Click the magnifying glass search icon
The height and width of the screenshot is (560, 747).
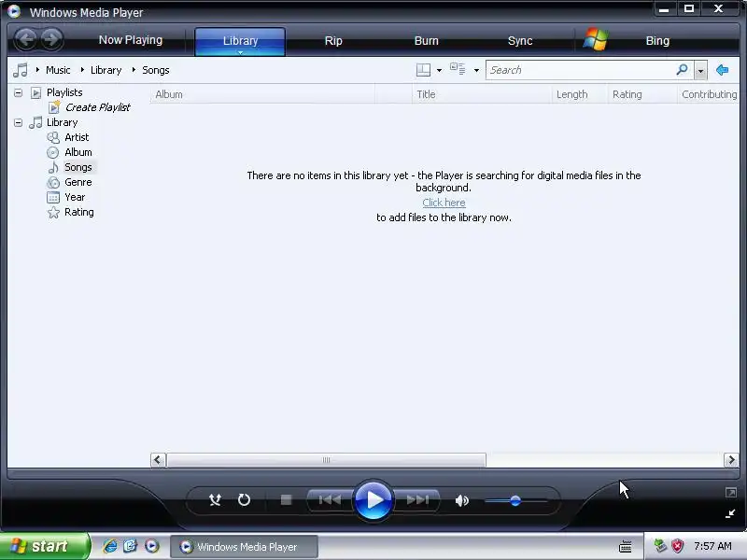[683, 70]
